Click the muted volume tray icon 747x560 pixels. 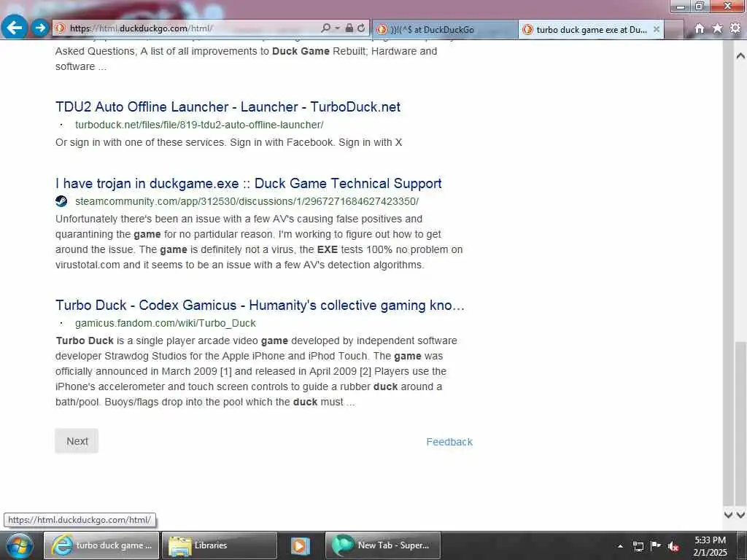coord(673,546)
